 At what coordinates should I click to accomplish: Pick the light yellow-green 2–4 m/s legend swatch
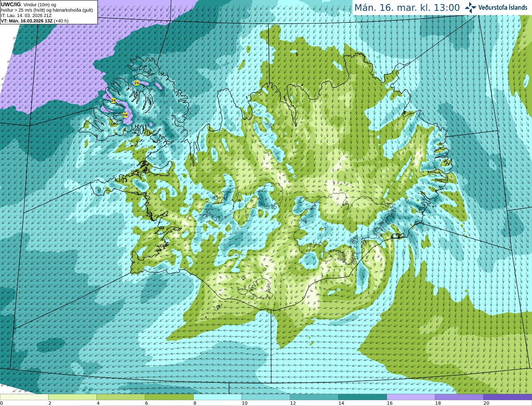72,397
